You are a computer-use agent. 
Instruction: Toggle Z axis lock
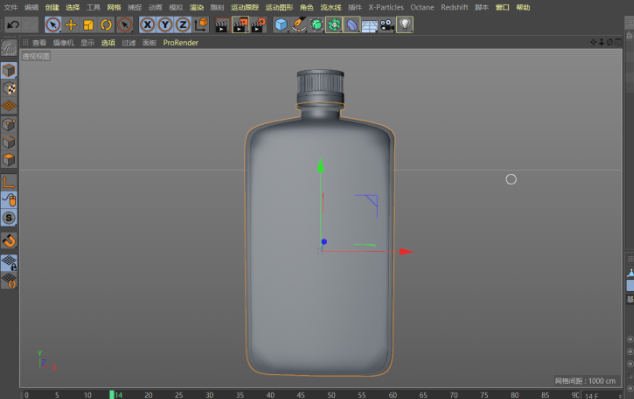click(183, 25)
